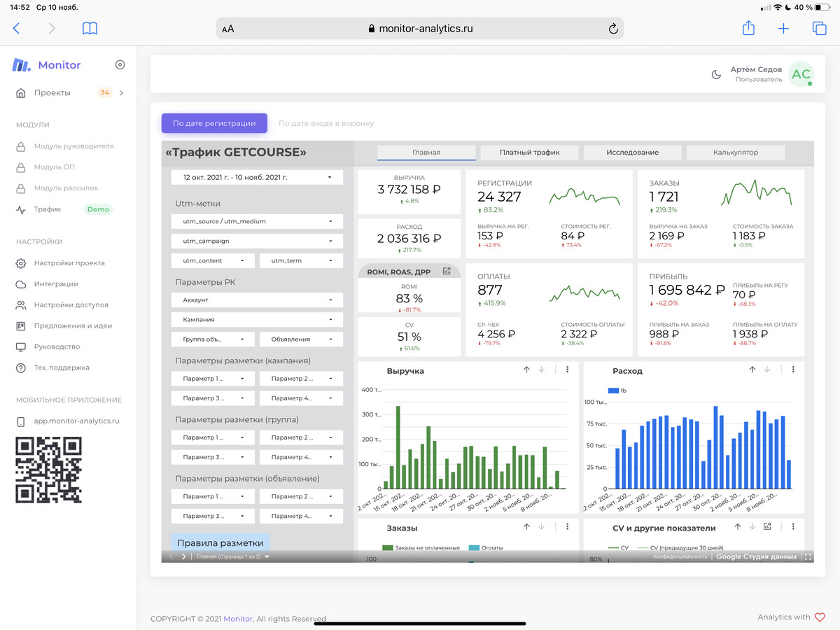
Task: Go to next report page arrow
Action: pyautogui.click(x=184, y=556)
